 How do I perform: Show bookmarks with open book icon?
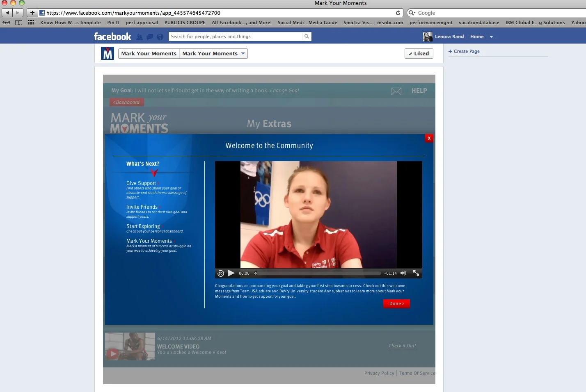click(18, 23)
